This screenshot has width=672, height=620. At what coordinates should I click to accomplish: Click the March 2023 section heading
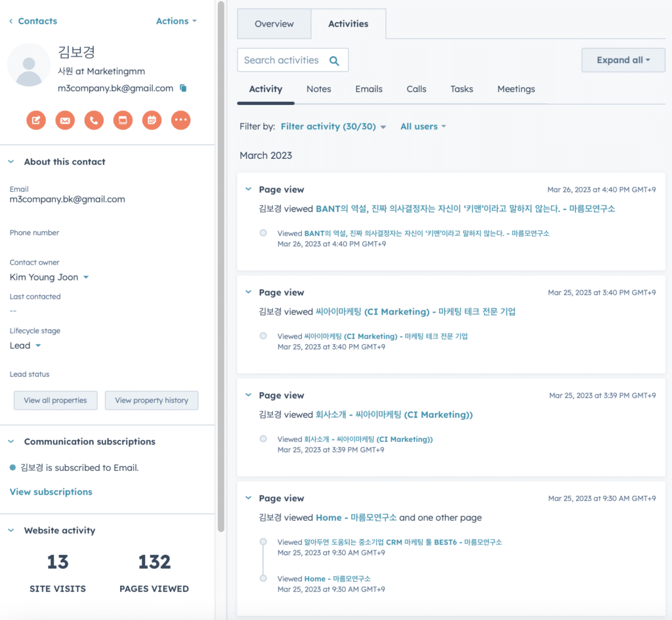(x=266, y=156)
